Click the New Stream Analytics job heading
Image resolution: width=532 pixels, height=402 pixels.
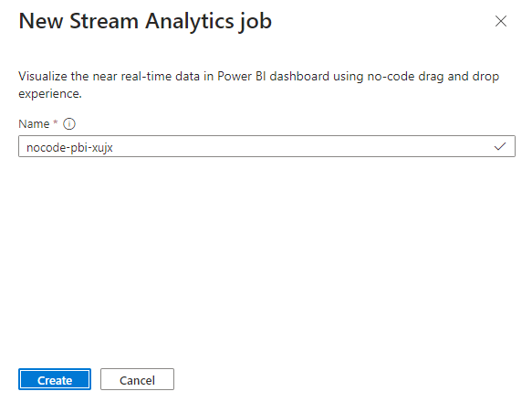pyautogui.click(x=145, y=21)
